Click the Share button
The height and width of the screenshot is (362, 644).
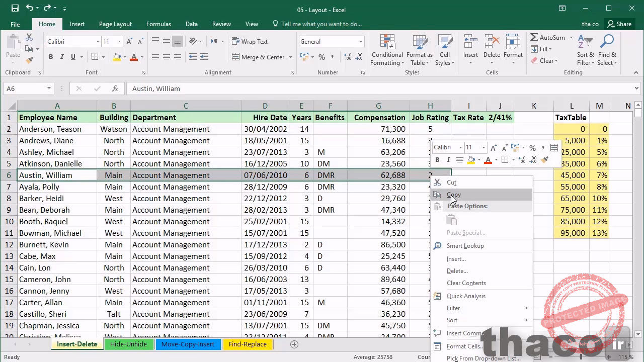click(619, 24)
